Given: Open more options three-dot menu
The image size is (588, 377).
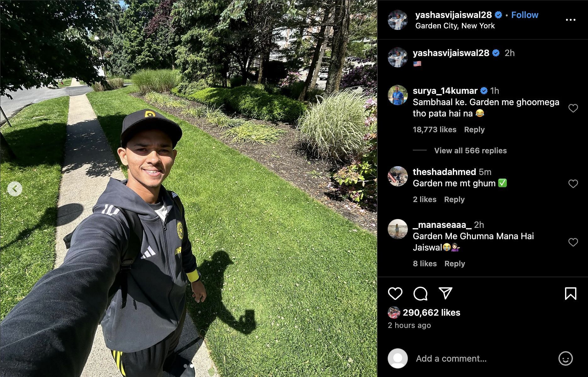Looking at the screenshot, I should [x=570, y=20].
